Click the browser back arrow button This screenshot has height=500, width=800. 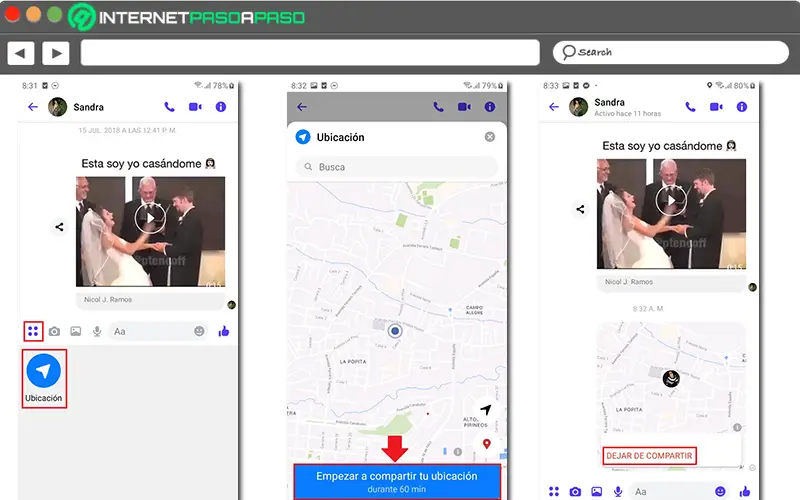pos(20,53)
